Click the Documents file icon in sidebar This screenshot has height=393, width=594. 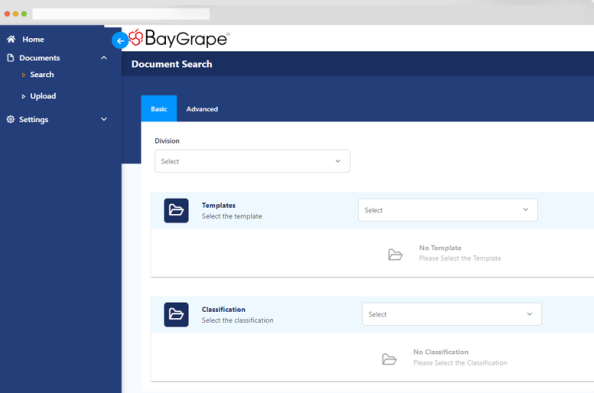[x=11, y=58]
